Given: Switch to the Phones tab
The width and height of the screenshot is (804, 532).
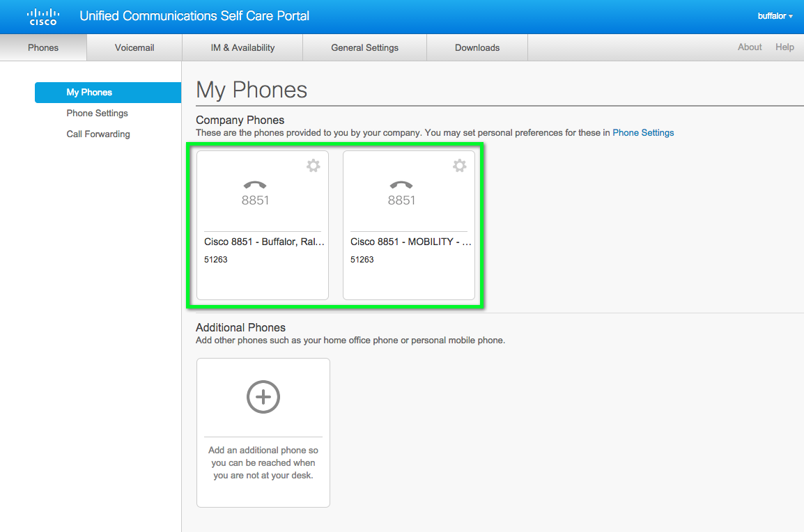Looking at the screenshot, I should click(43, 47).
